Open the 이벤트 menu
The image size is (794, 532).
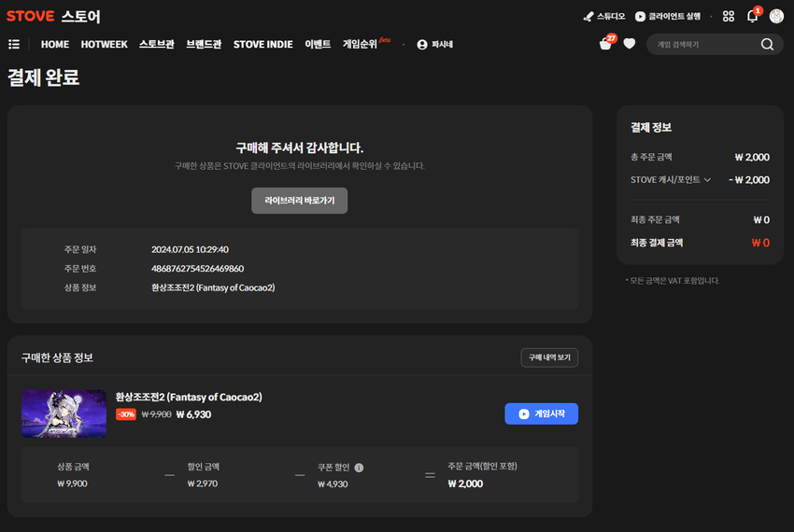click(x=318, y=45)
